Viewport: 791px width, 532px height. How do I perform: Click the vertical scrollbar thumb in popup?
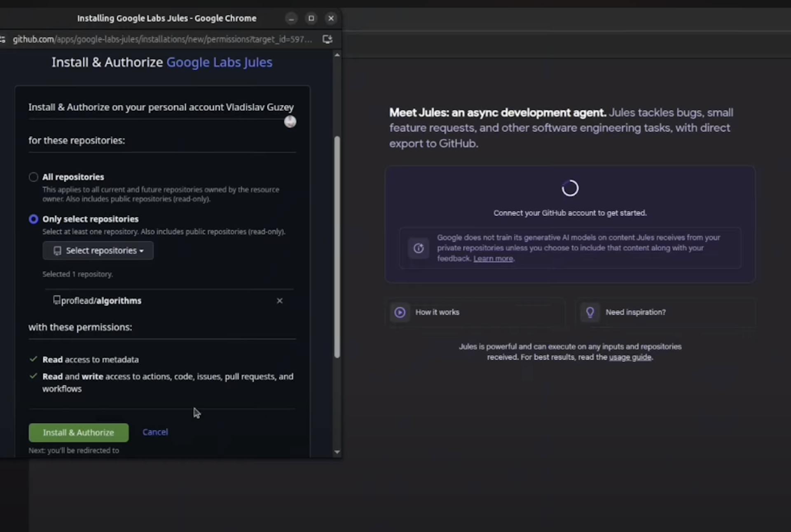[337, 247]
